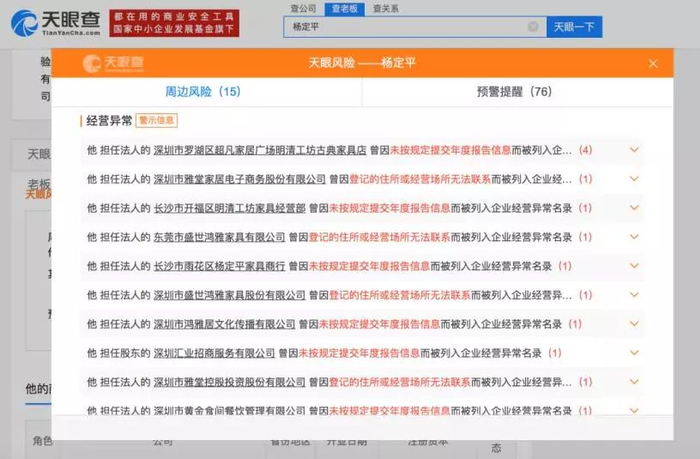Open link 深圳市鸿雅居文化传播有限公司
The width and height of the screenshot is (700, 459).
pos(225,324)
